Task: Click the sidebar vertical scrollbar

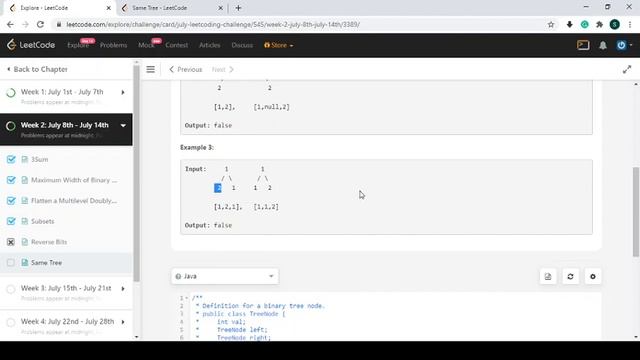Action: coord(136,173)
